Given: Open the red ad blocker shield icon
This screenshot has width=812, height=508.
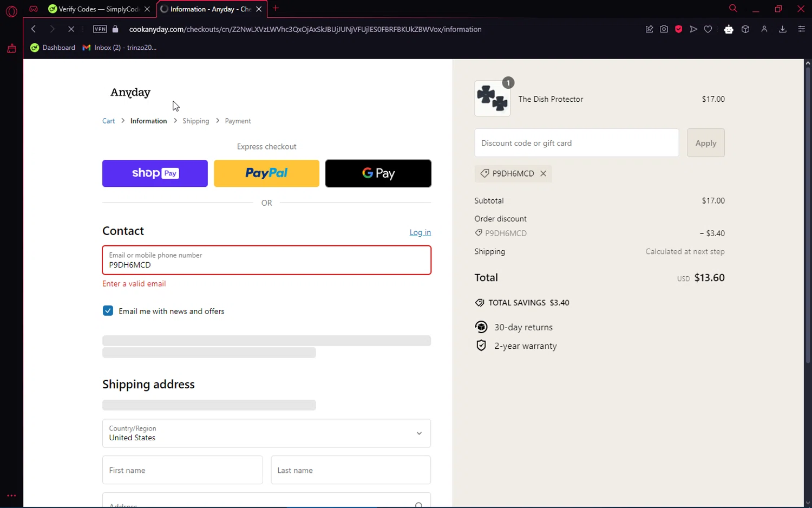Looking at the screenshot, I should coord(678,29).
